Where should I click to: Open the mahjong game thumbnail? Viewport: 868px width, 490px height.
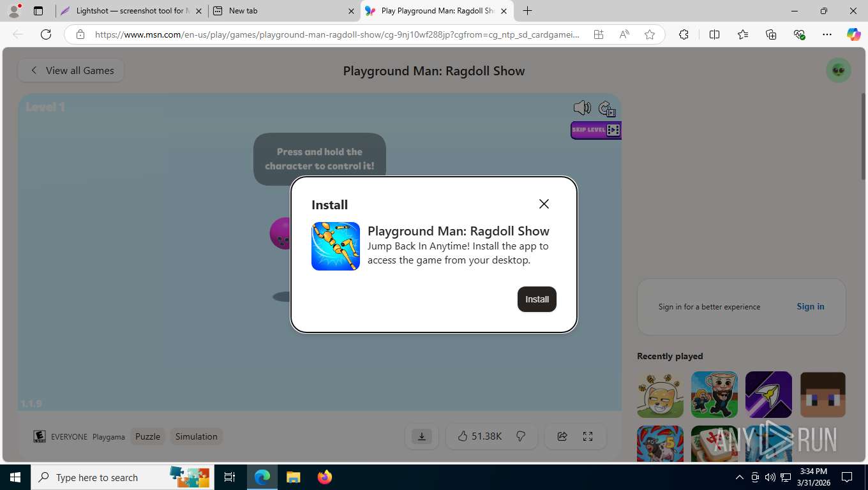[x=714, y=444]
